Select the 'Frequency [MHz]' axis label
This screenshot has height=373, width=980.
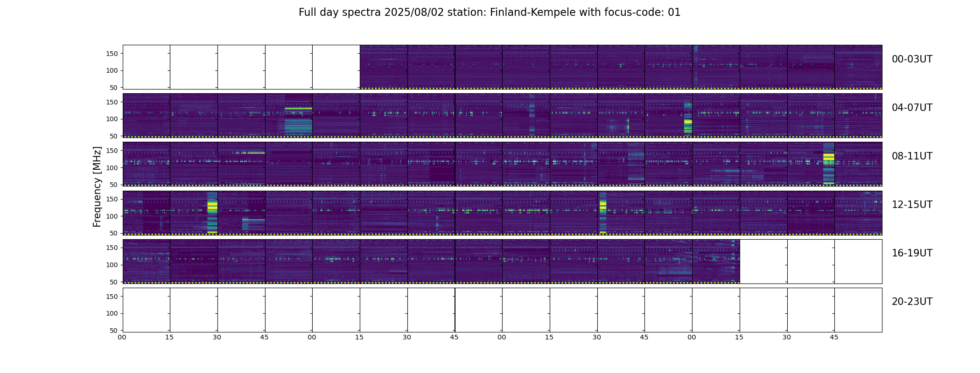[97, 186]
